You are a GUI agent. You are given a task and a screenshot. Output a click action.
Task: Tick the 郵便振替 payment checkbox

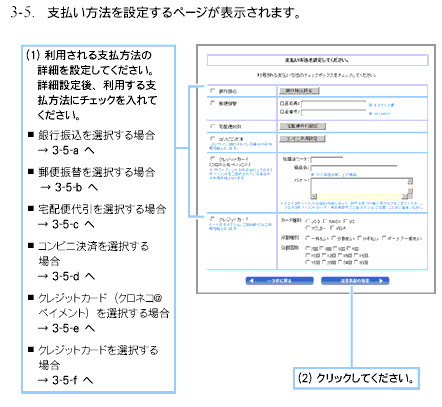[213, 103]
